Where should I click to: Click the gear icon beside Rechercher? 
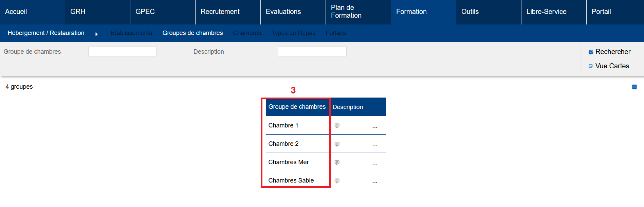591,52
